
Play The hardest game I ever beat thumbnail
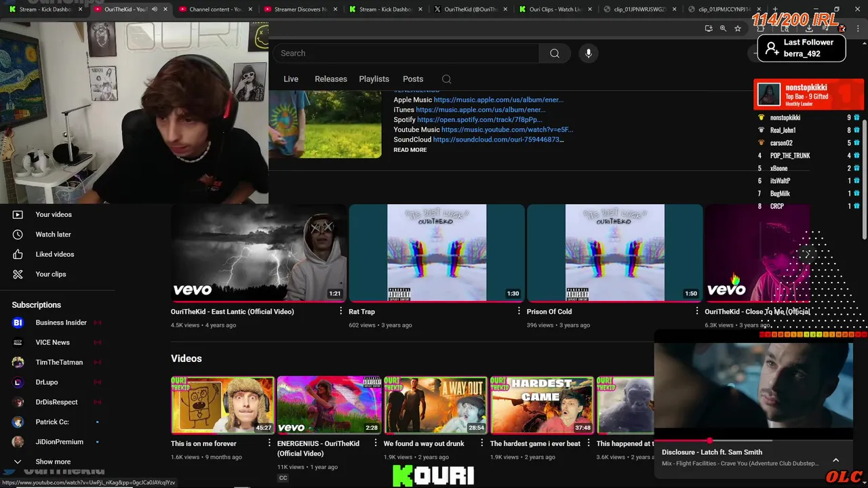tap(542, 405)
